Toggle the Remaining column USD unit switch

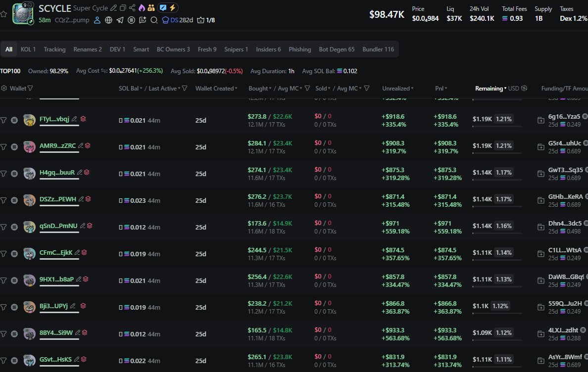[524, 89]
